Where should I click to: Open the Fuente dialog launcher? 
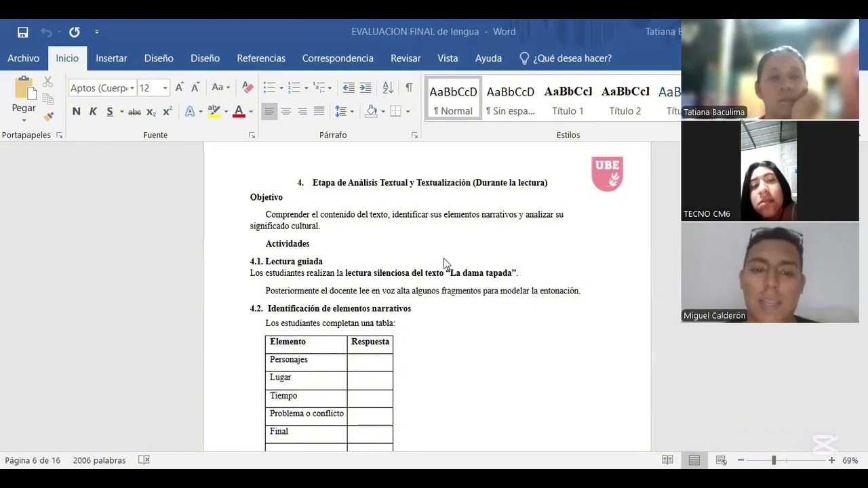pos(252,136)
